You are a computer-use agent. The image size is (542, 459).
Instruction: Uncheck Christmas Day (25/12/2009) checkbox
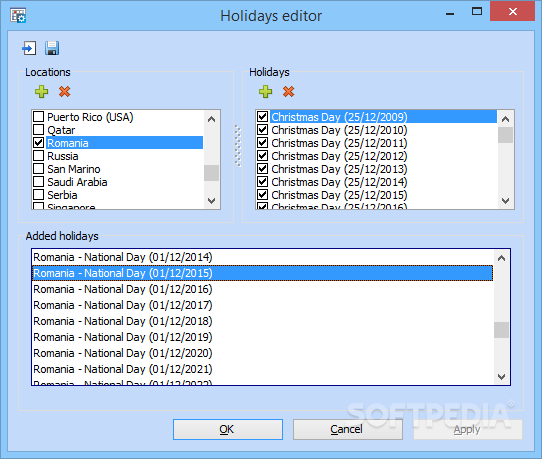click(x=262, y=116)
